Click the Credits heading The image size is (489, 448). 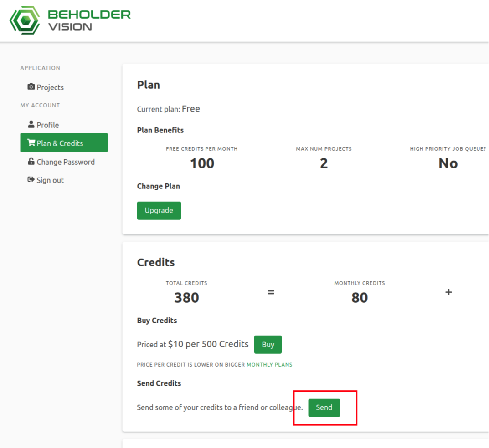156,262
